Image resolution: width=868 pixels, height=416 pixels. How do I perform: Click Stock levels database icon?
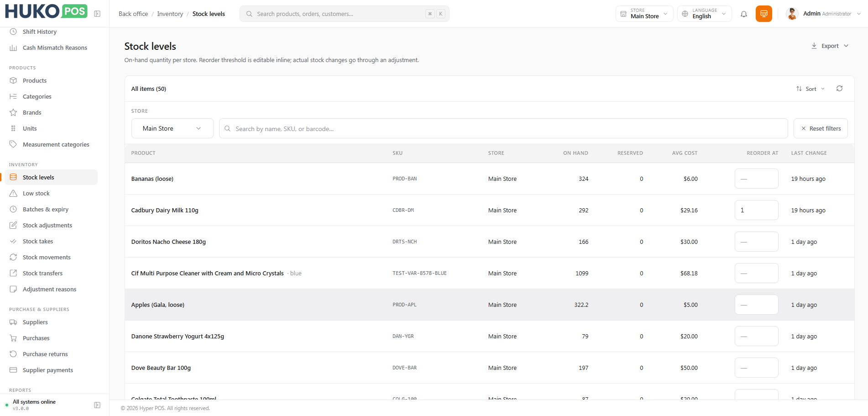13,177
